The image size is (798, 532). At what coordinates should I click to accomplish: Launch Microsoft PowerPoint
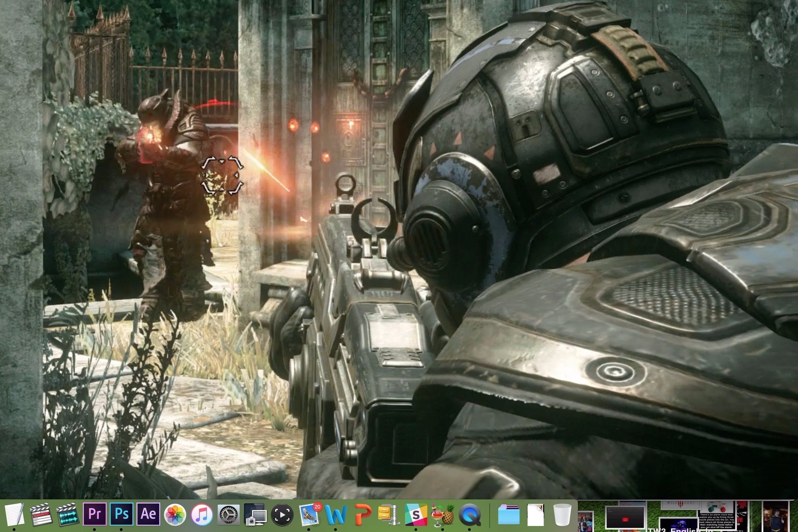coord(363,514)
